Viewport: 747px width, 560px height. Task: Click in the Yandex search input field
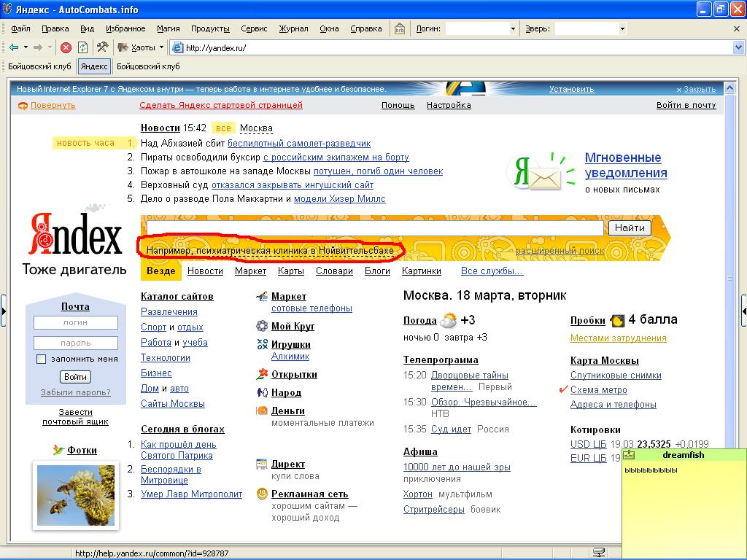(x=376, y=227)
